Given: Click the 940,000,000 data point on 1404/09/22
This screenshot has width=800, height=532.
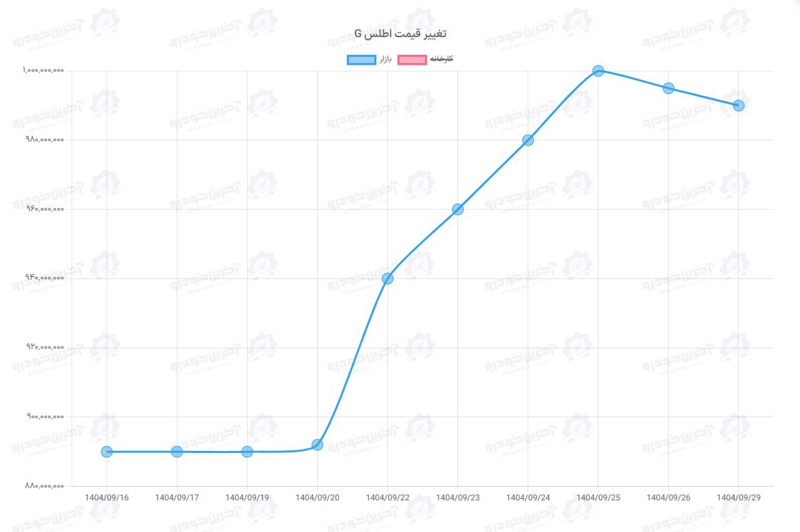Looking at the screenshot, I should (387, 278).
